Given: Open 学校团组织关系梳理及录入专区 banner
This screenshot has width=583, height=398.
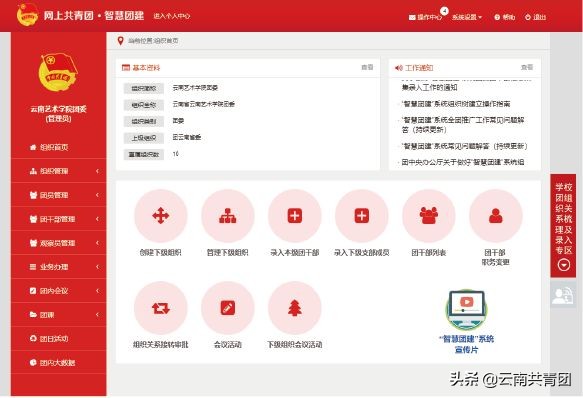Looking at the screenshot, I should click(563, 226).
